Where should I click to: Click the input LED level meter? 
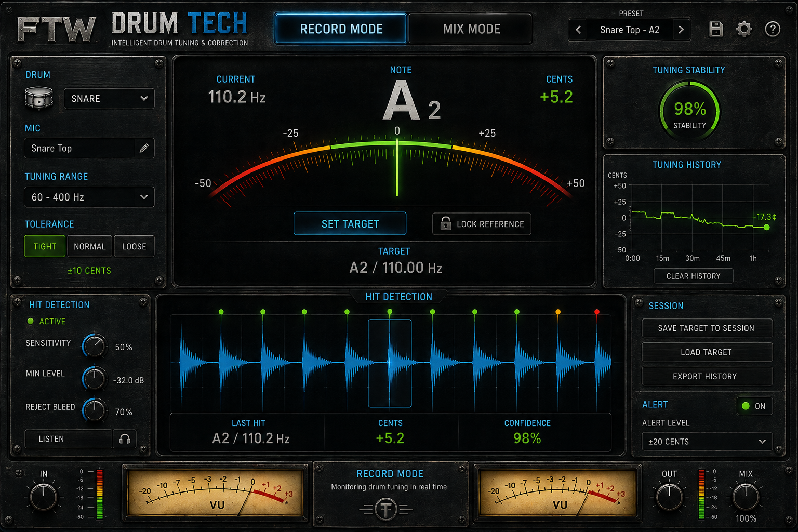pos(100,494)
